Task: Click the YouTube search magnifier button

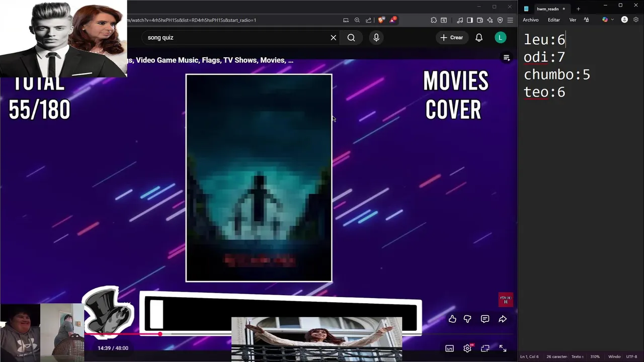Action: click(351, 38)
